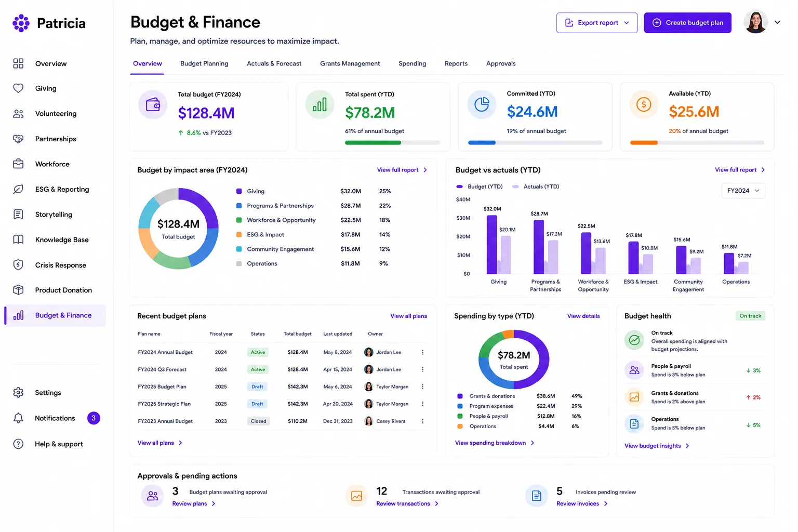
Task: Click the Giving Budget bar labeled $32.0M
Action: click(x=491, y=244)
